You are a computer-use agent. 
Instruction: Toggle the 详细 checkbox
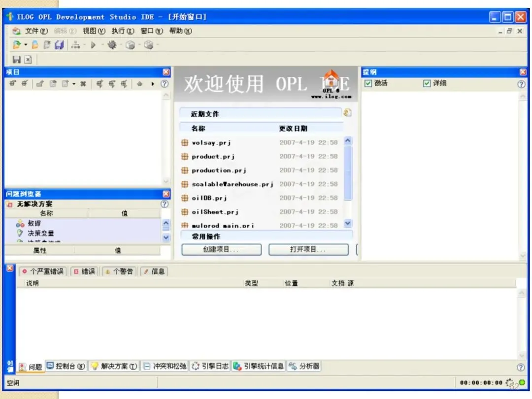(x=427, y=83)
